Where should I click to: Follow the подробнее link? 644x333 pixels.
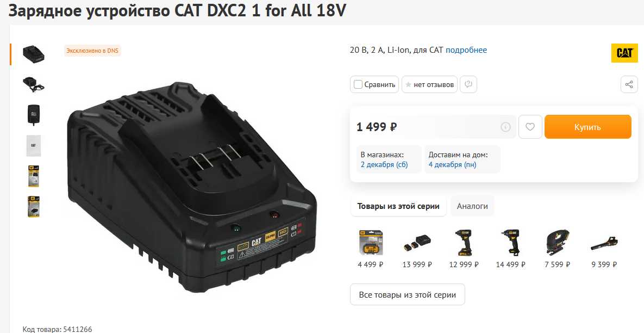point(466,50)
